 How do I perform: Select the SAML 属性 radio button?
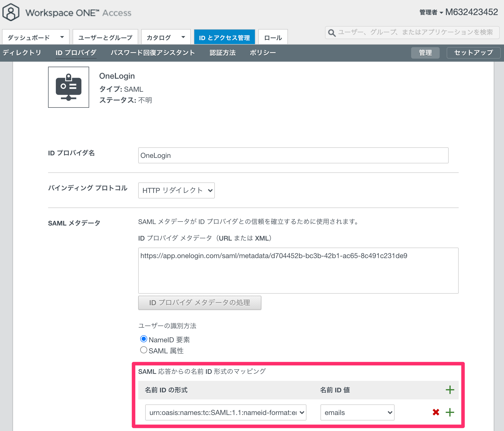coord(144,350)
